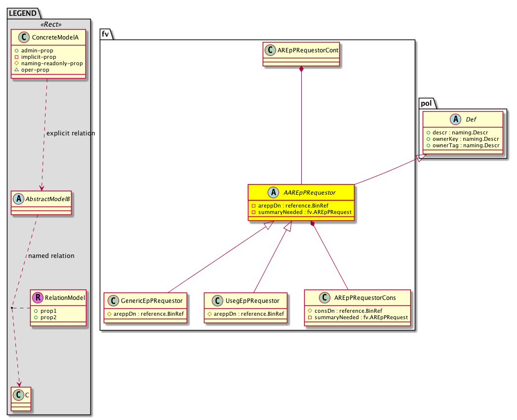
Task: Click the C icon of GenericEpPRequestor
Action: click(x=113, y=300)
